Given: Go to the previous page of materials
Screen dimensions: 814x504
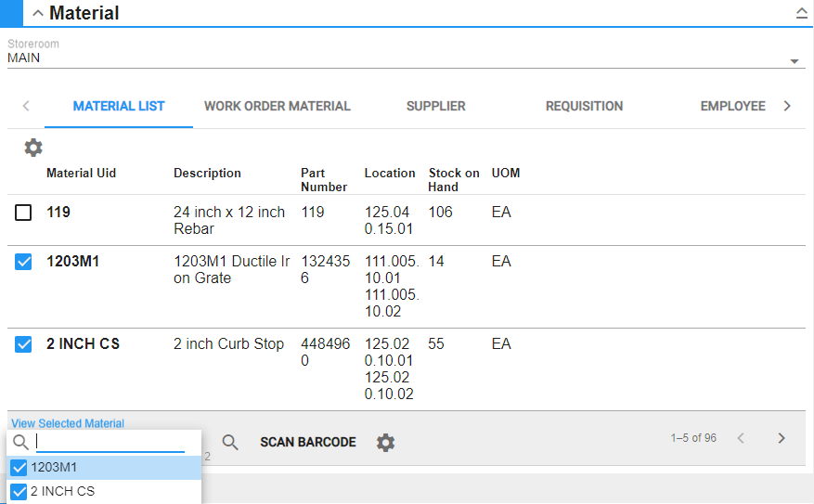Looking at the screenshot, I should tap(741, 438).
